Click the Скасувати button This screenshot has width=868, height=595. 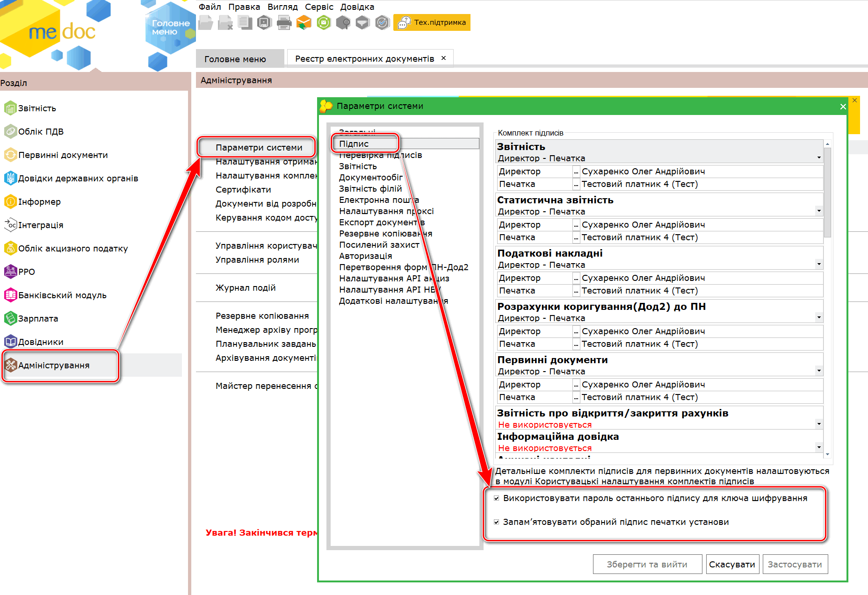click(x=732, y=564)
